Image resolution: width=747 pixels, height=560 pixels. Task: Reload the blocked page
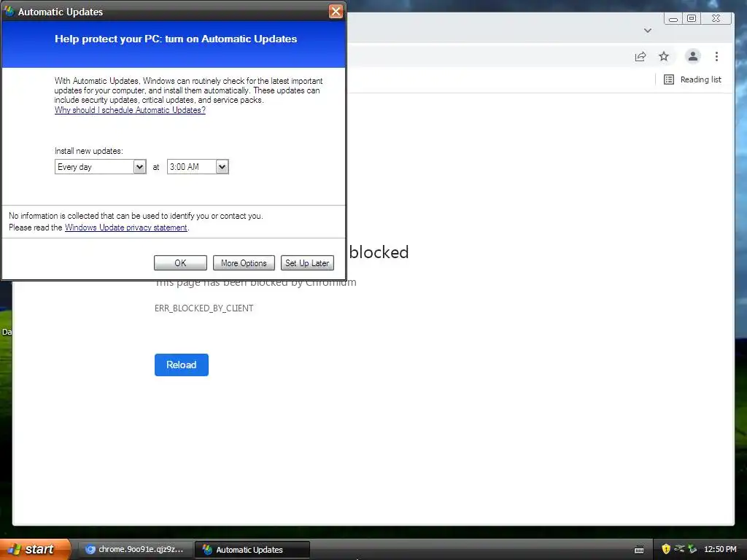click(182, 365)
